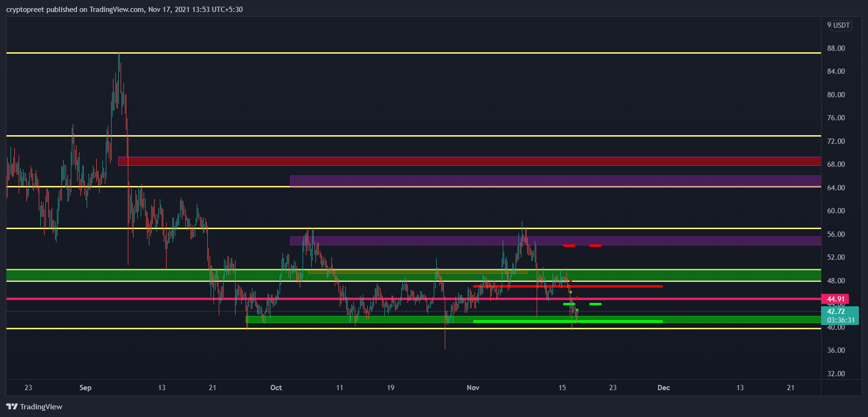Open the USDT currency label on price axis
The height and width of the screenshot is (417, 868).
[x=842, y=25]
